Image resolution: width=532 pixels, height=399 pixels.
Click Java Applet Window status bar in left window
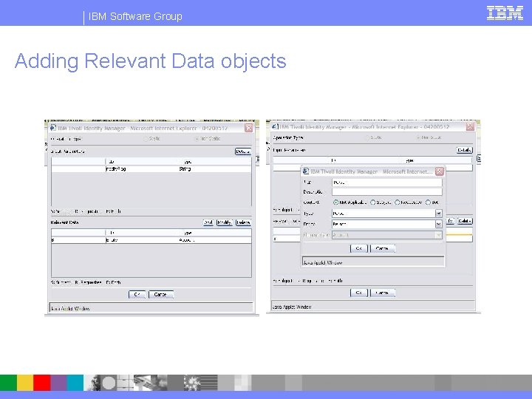point(151,308)
